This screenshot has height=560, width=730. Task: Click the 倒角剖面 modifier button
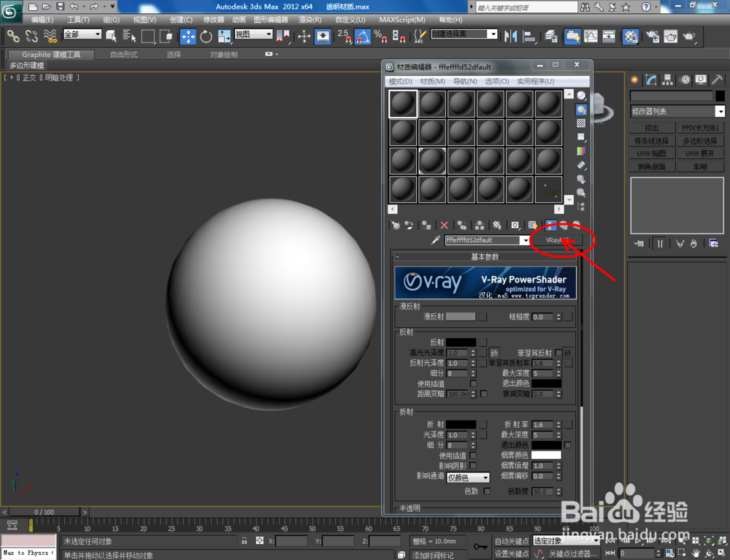[652, 166]
